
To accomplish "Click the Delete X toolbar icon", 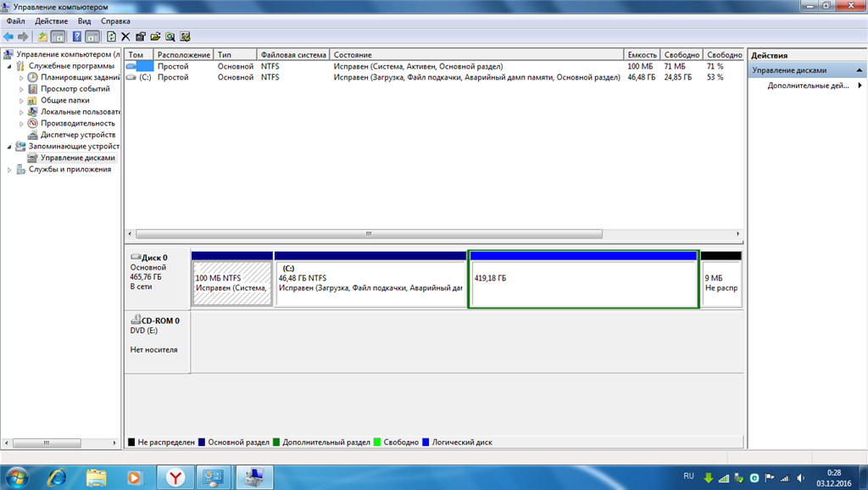I will 125,37.
